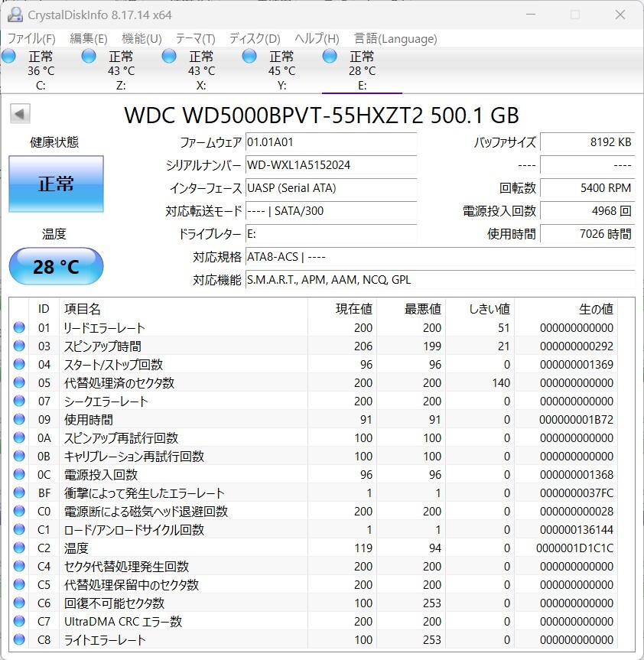Open the テーマ(T) menu
The height and width of the screenshot is (660, 644).
(195, 39)
